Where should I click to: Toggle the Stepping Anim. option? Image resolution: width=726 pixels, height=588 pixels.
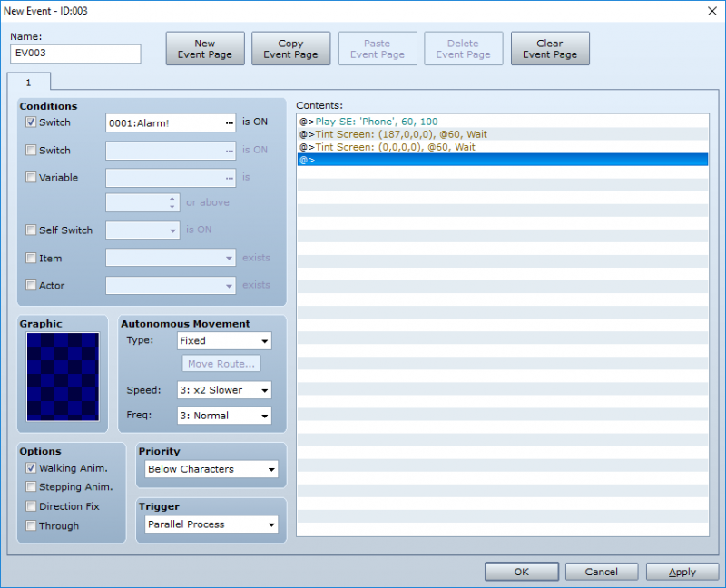(x=31, y=486)
